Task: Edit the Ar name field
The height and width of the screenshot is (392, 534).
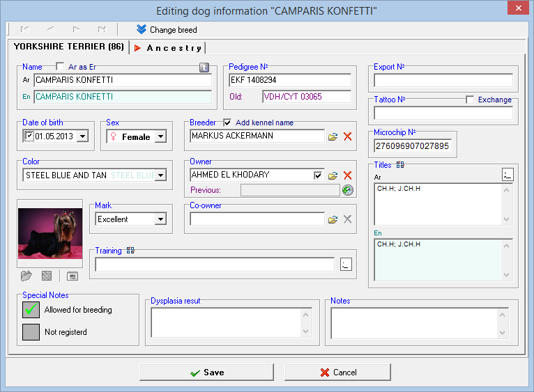Action: [x=123, y=80]
